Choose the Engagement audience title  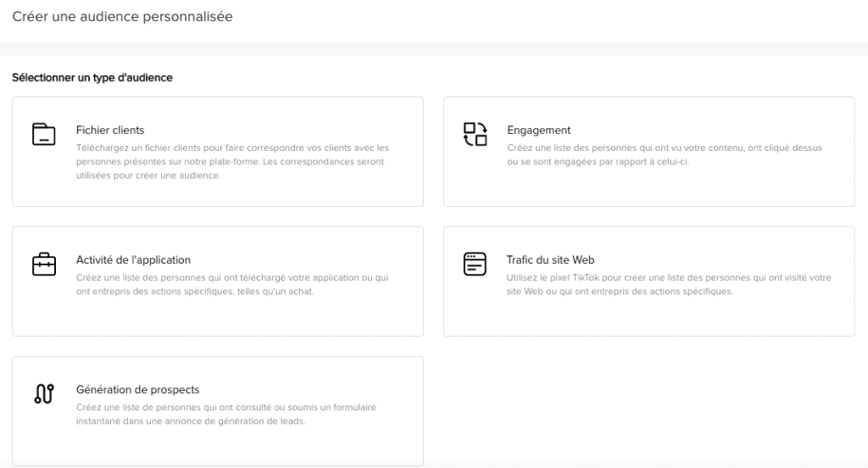pyautogui.click(x=538, y=131)
